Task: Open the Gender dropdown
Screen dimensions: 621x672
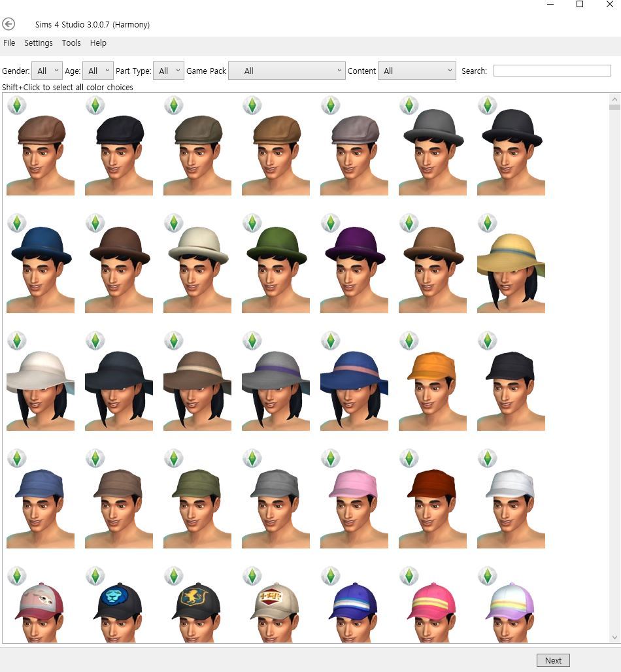Action: click(x=48, y=71)
